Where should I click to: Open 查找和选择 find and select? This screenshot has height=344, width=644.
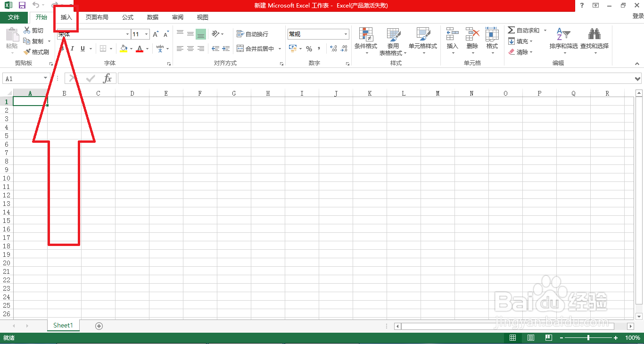coord(594,41)
